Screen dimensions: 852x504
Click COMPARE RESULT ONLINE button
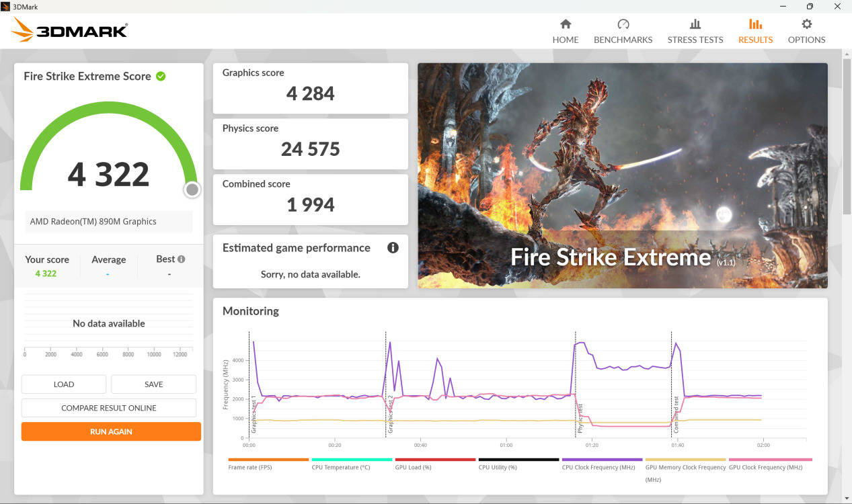tap(109, 408)
